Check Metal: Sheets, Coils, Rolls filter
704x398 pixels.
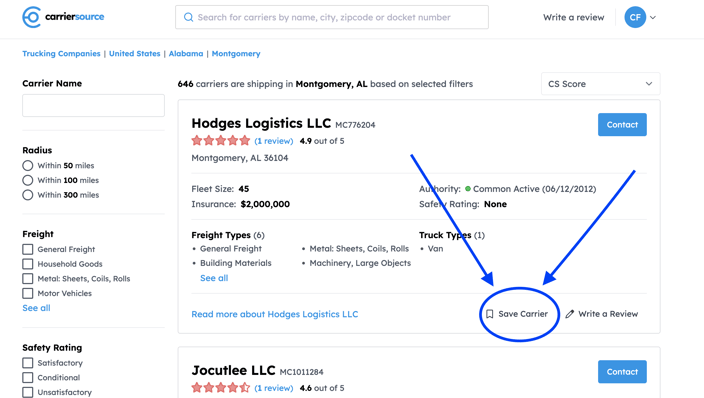pyautogui.click(x=28, y=279)
